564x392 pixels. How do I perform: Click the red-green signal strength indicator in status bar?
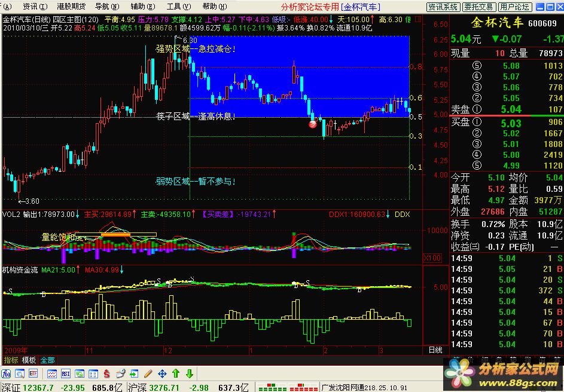288,388
